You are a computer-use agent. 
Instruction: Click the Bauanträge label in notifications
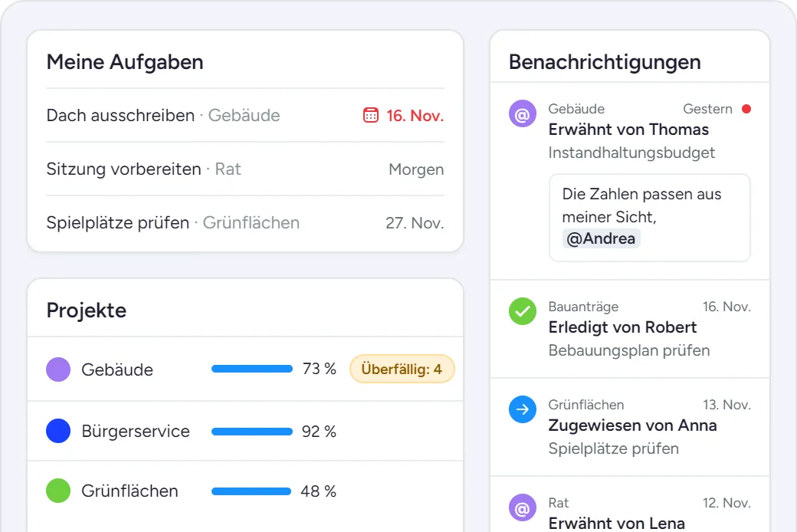pos(583,307)
